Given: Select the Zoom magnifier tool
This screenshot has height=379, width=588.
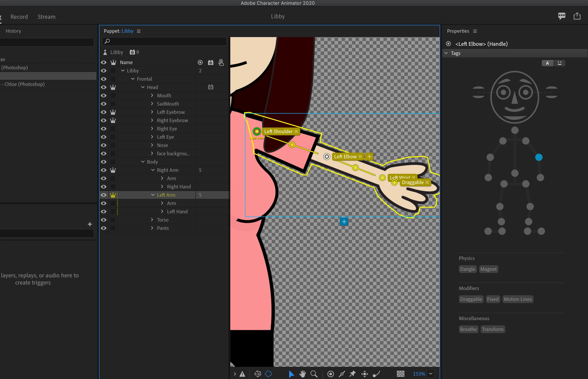Looking at the screenshot, I should (314, 374).
